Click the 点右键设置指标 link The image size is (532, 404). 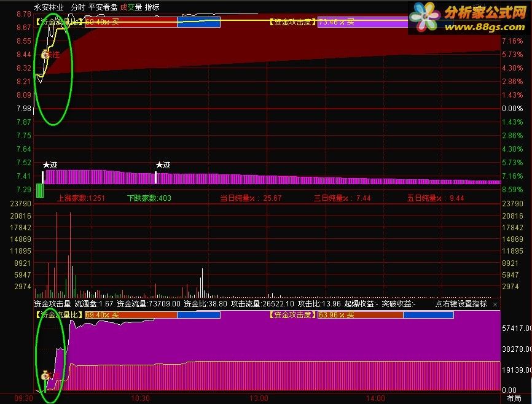coord(461,304)
